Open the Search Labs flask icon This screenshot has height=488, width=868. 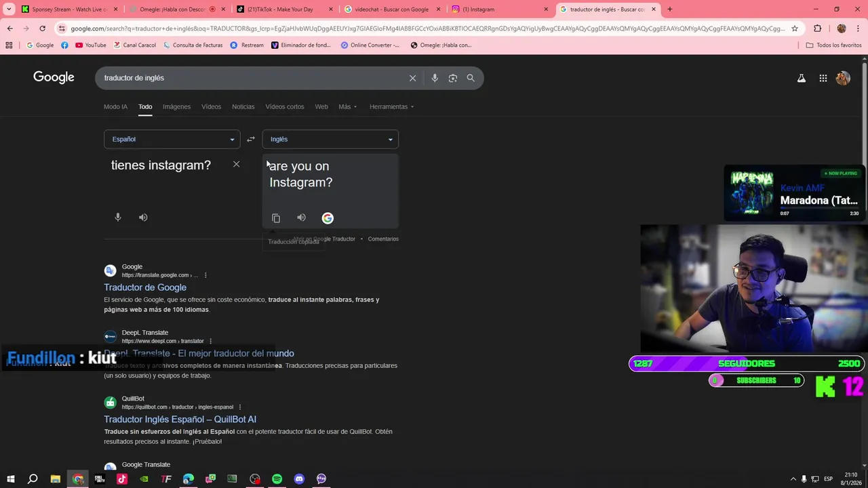802,78
